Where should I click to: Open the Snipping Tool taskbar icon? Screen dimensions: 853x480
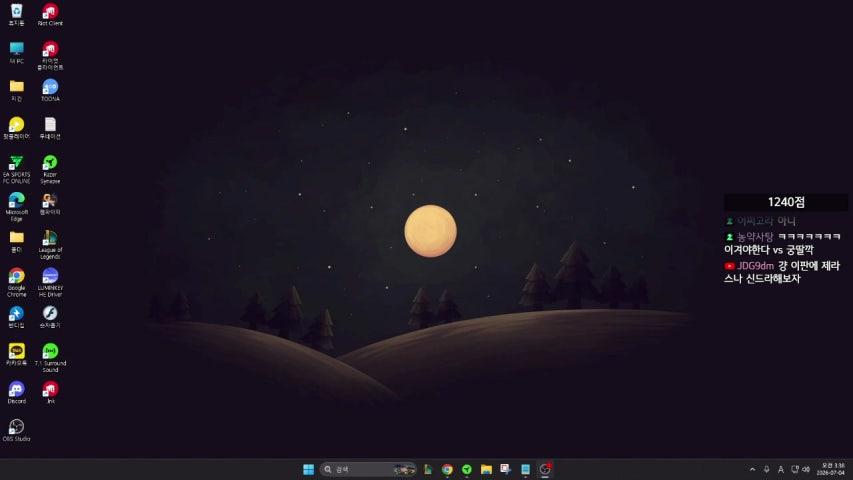[505, 469]
